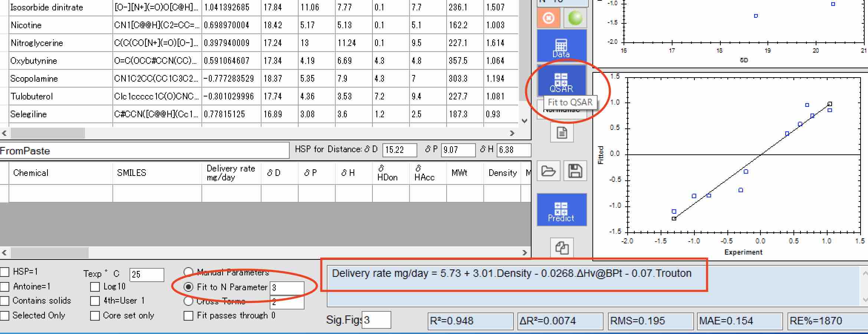Click the RE%=1870 statistic box

[x=828, y=321]
